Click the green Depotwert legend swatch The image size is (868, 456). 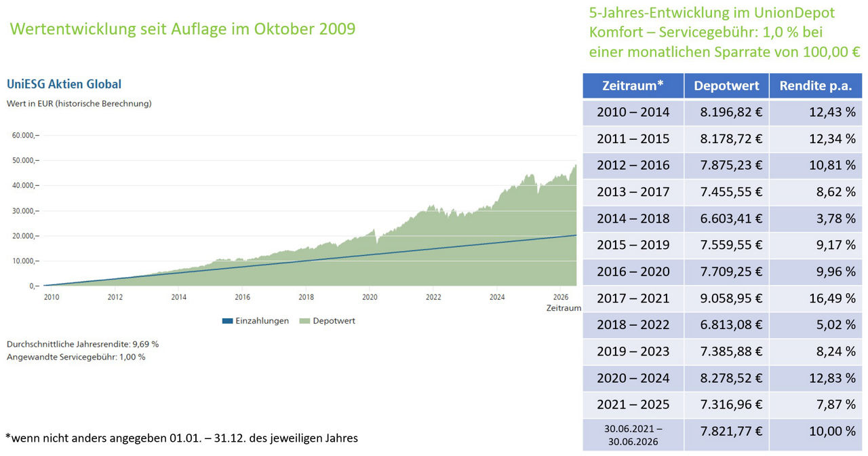pos(304,321)
